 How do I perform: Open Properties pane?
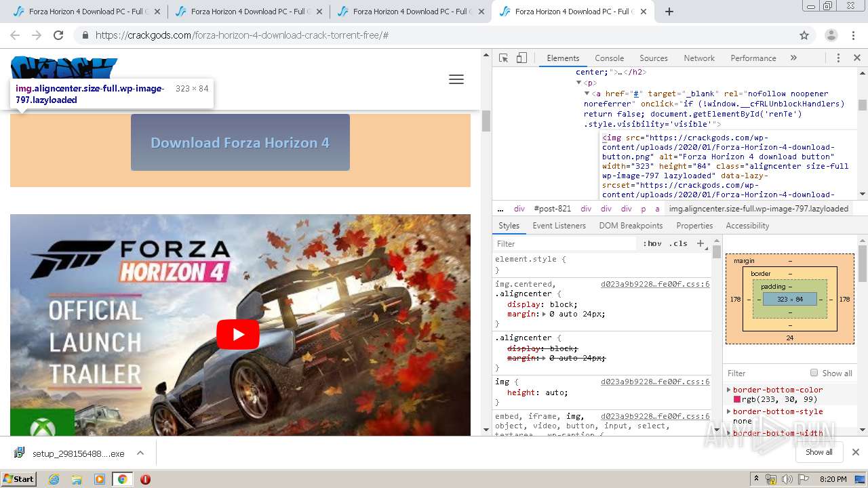pyautogui.click(x=694, y=226)
